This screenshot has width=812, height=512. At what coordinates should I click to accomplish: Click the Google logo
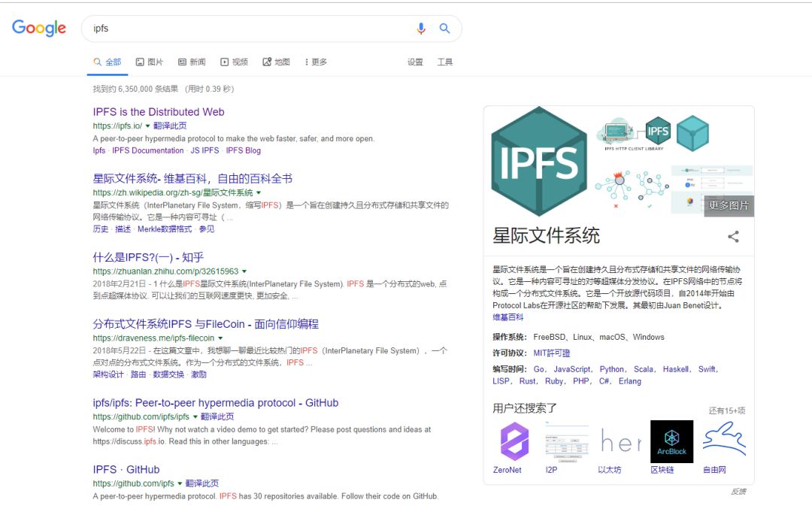click(x=39, y=28)
